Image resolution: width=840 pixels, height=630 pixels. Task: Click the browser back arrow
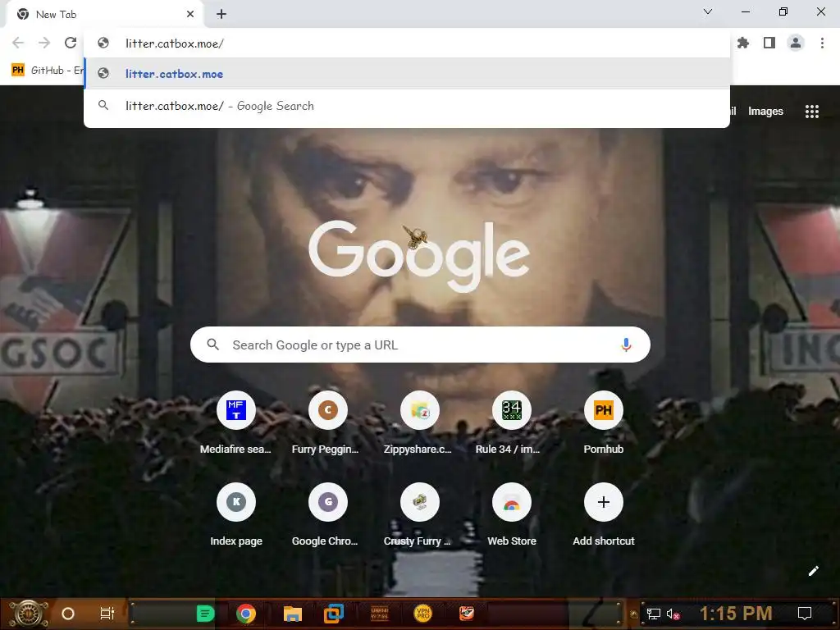point(18,43)
